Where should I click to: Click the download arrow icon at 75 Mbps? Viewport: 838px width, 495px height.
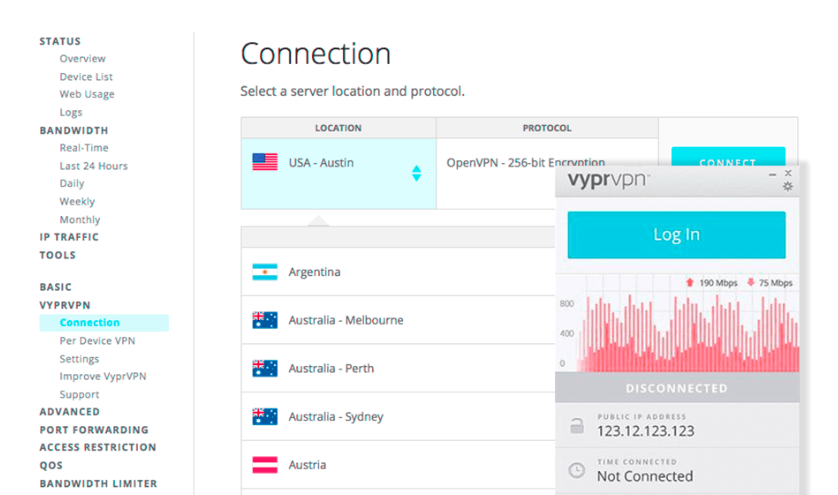click(x=751, y=282)
